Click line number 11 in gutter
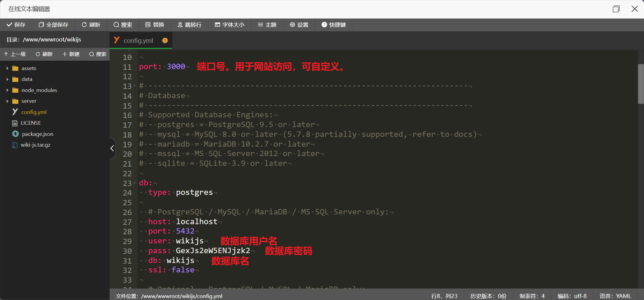 click(127, 67)
